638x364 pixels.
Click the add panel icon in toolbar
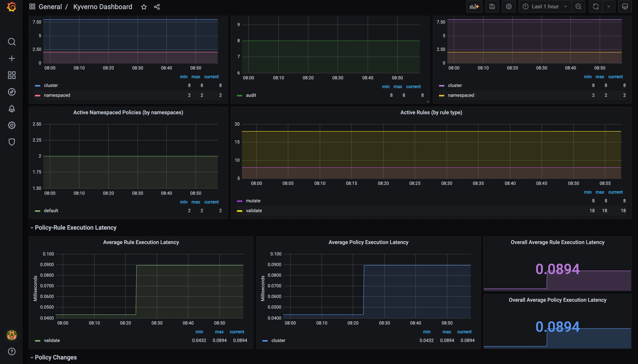[474, 6]
